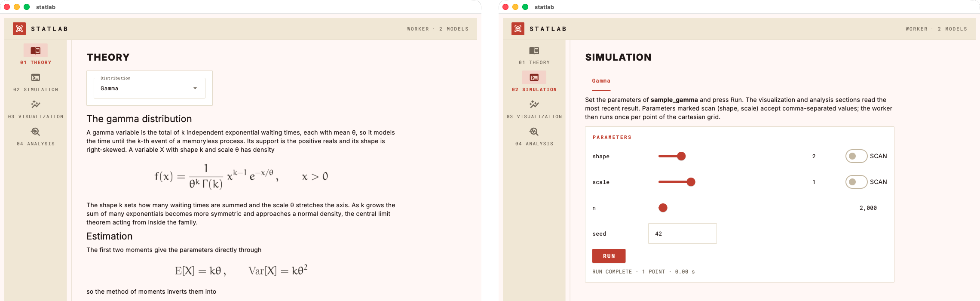Image resolution: width=980 pixels, height=301 pixels.
Task: Click the seed input field
Action: (x=682, y=233)
